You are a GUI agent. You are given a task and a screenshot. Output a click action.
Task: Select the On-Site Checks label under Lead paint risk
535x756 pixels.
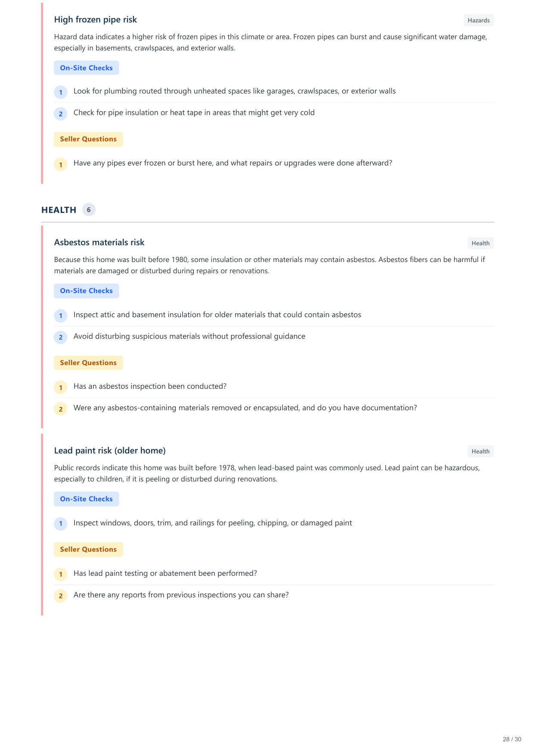86,499
